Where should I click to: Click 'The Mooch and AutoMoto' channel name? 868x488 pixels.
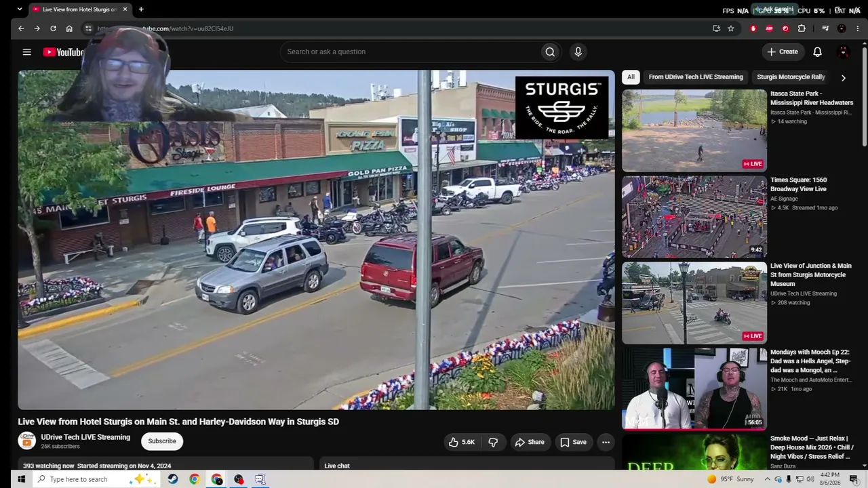810,380
